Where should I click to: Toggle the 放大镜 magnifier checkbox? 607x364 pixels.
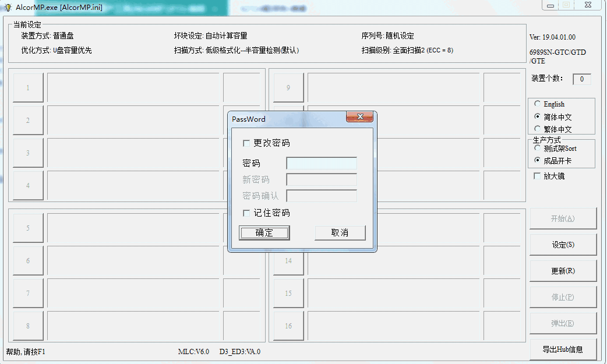click(537, 176)
